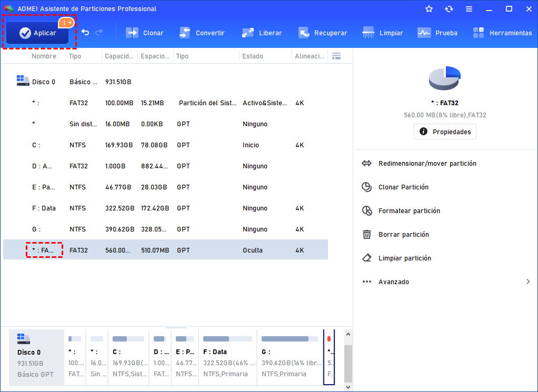Select the C: block in the disk map
This screenshot has height=392, width=538.
[128, 357]
